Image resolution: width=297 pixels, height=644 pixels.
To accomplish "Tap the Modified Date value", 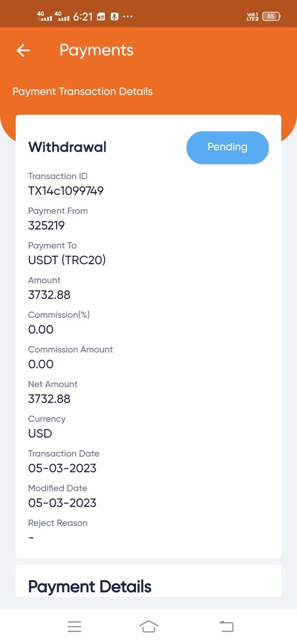I will (x=62, y=503).
